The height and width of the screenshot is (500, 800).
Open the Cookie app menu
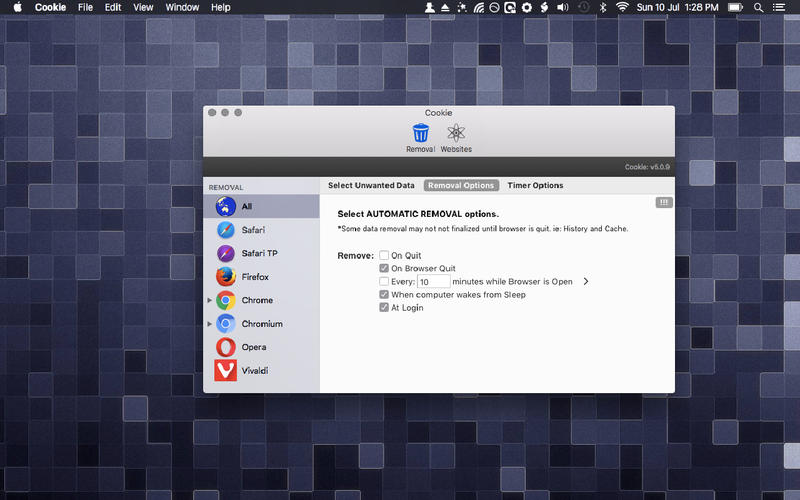pos(50,7)
